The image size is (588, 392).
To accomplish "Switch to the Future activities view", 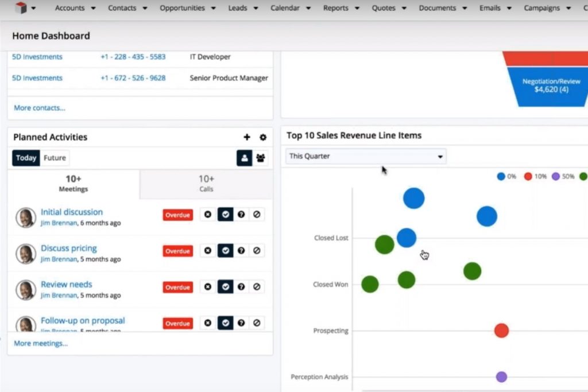I will [55, 157].
